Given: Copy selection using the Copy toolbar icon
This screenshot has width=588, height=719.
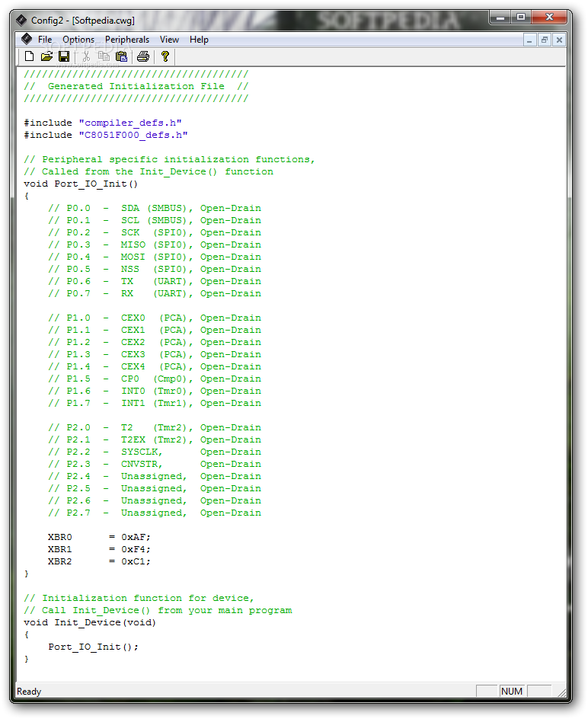Looking at the screenshot, I should (104, 56).
